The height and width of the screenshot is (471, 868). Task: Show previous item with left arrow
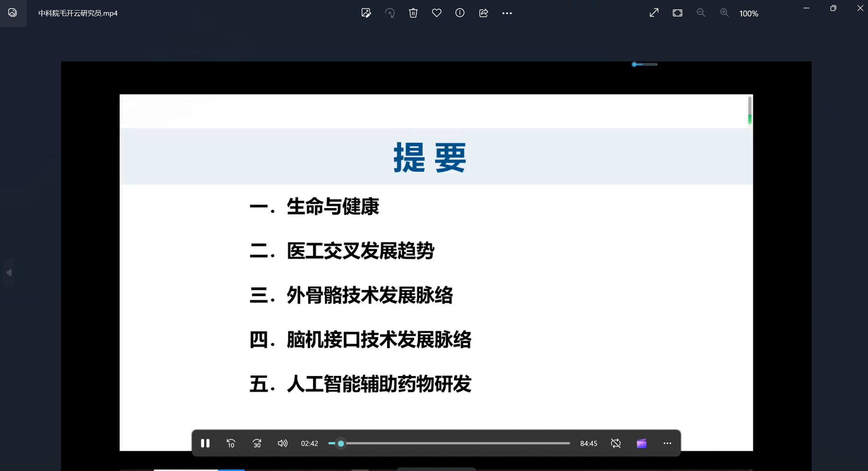point(9,273)
